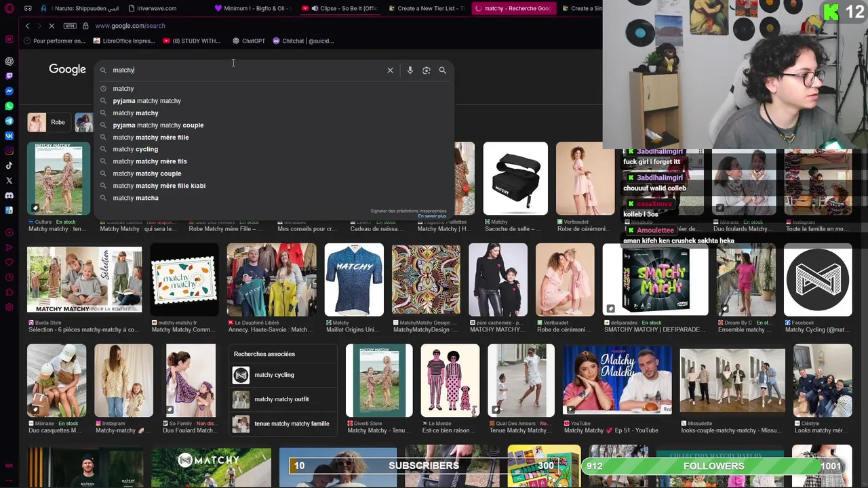Image resolution: width=868 pixels, height=488 pixels.
Task: Click 'Signaler des prédictions inappropriées'
Action: tap(408, 211)
